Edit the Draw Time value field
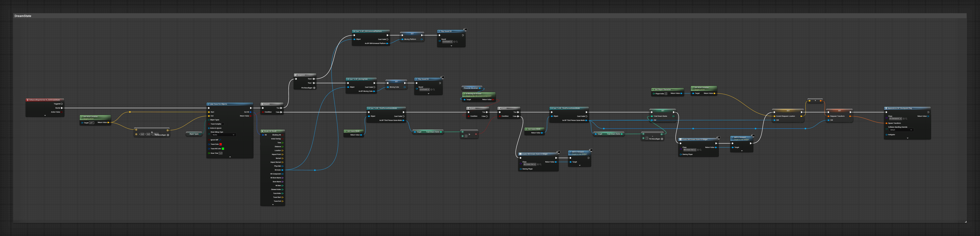 coord(221,153)
